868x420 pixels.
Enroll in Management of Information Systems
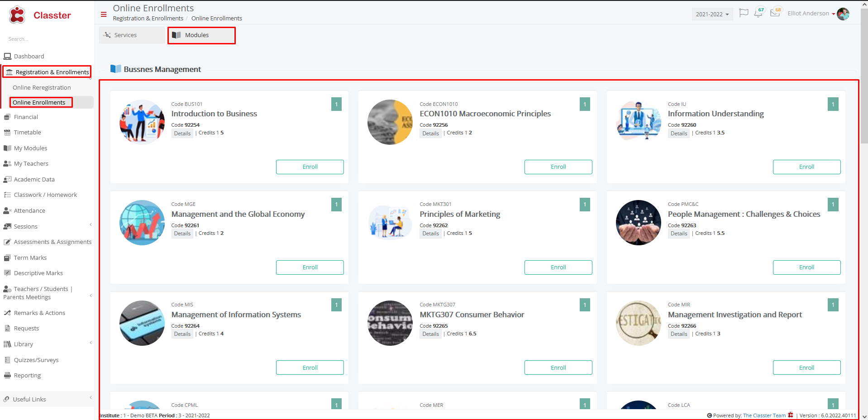click(310, 367)
